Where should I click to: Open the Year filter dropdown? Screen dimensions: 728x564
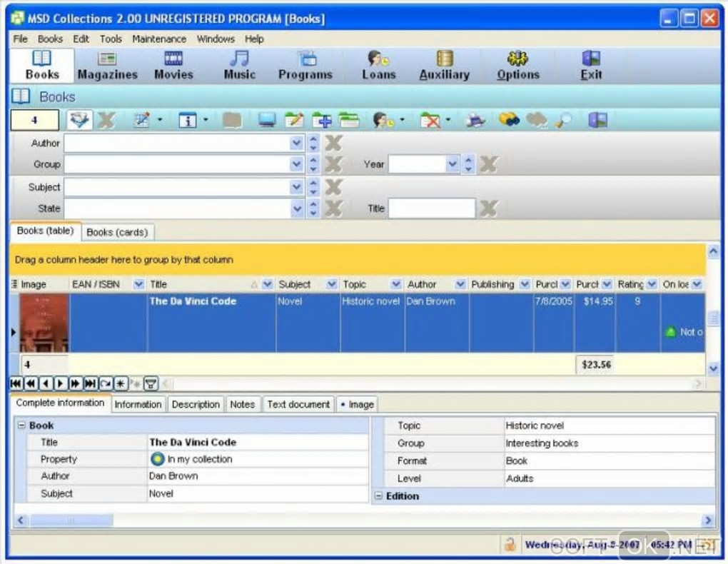click(x=453, y=164)
